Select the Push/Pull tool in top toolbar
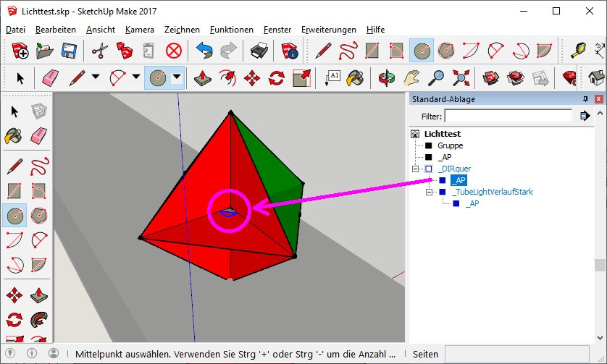 (203, 78)
